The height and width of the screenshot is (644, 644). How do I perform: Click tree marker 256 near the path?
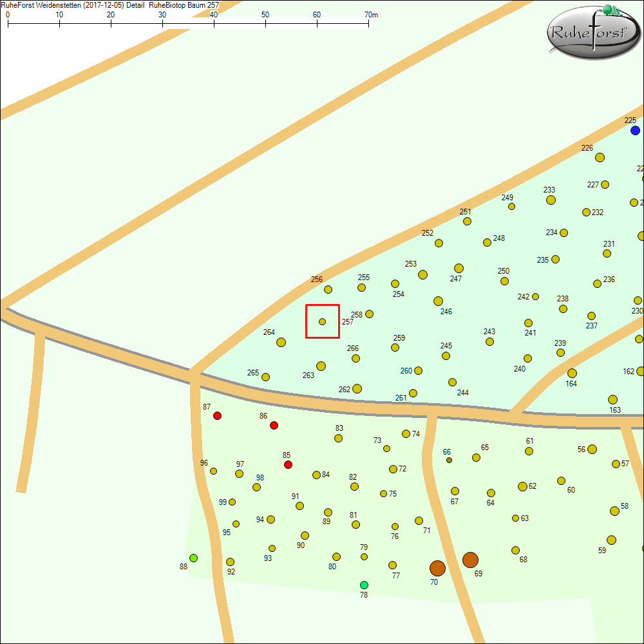click(328, 288)
